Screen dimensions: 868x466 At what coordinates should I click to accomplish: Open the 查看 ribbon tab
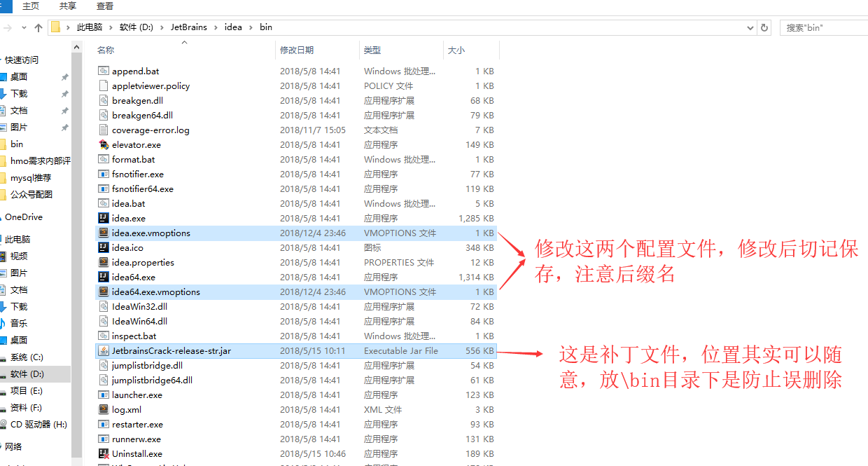click(x=105, y=6)
